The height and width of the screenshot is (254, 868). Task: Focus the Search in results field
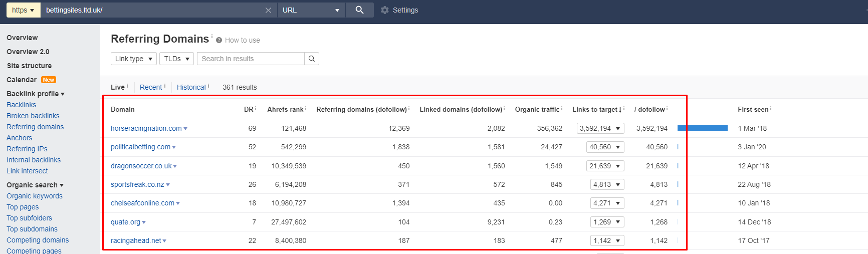click(x=251, y=59)
